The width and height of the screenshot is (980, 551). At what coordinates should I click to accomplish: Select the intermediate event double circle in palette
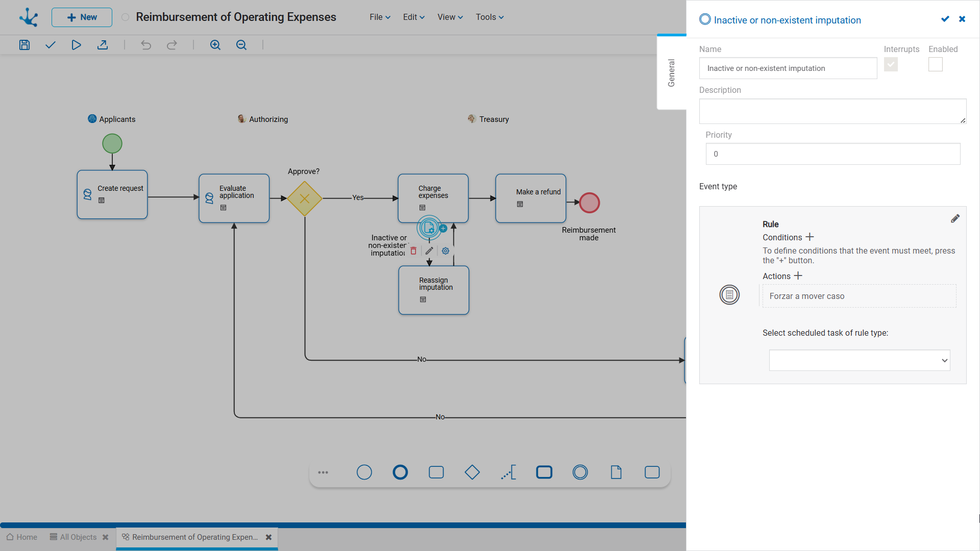[x=580, y=472]
